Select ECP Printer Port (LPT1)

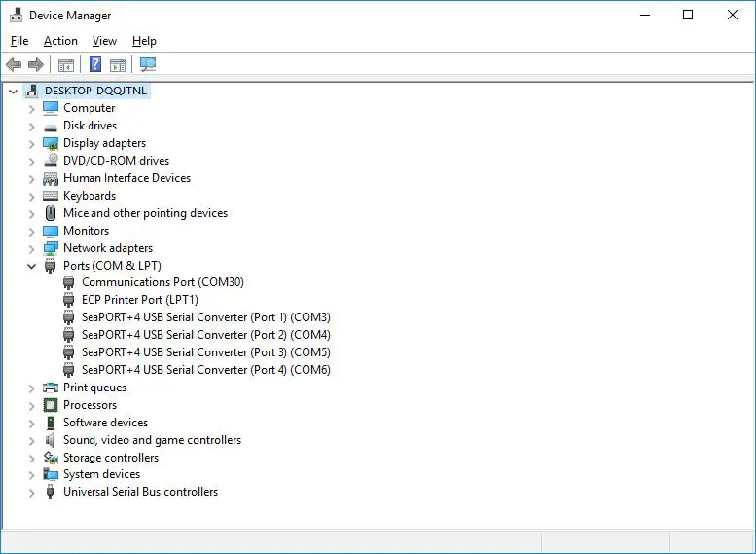coord(139,300)
